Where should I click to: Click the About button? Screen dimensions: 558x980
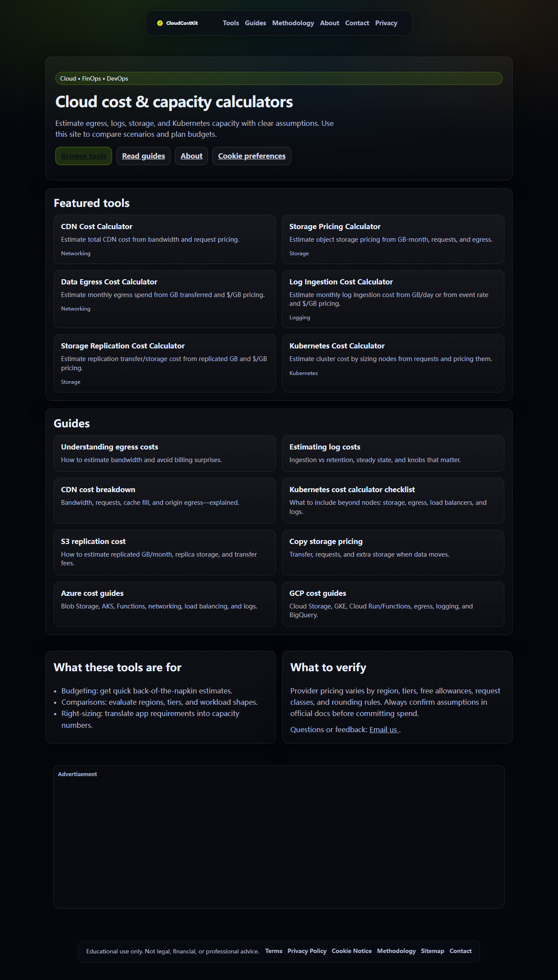click(x=191, y=155)
